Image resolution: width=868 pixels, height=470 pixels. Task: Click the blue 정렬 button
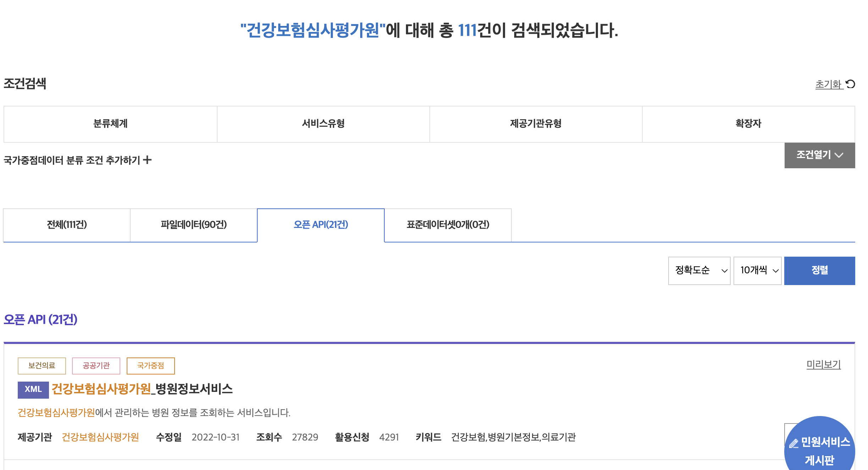pyautogui.click(x=819, y=270)
